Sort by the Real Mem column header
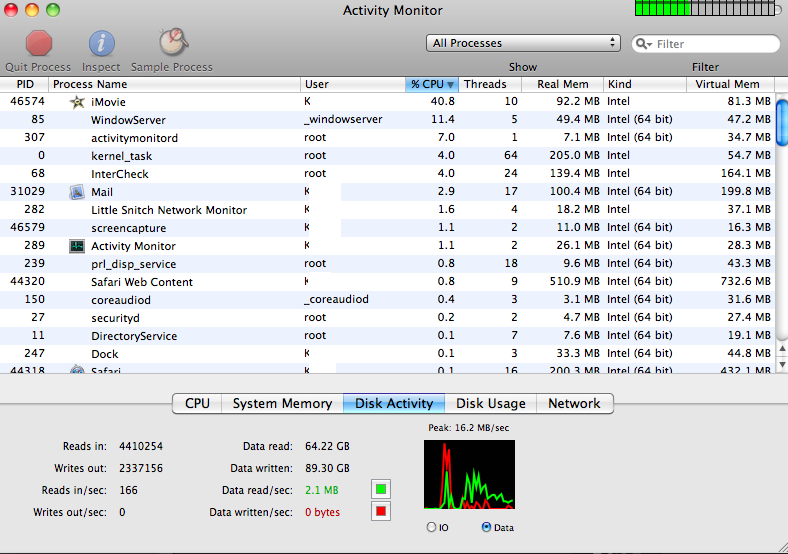This screenshot has height=554, width=788. pyautogui.click(x=562, y=84)
